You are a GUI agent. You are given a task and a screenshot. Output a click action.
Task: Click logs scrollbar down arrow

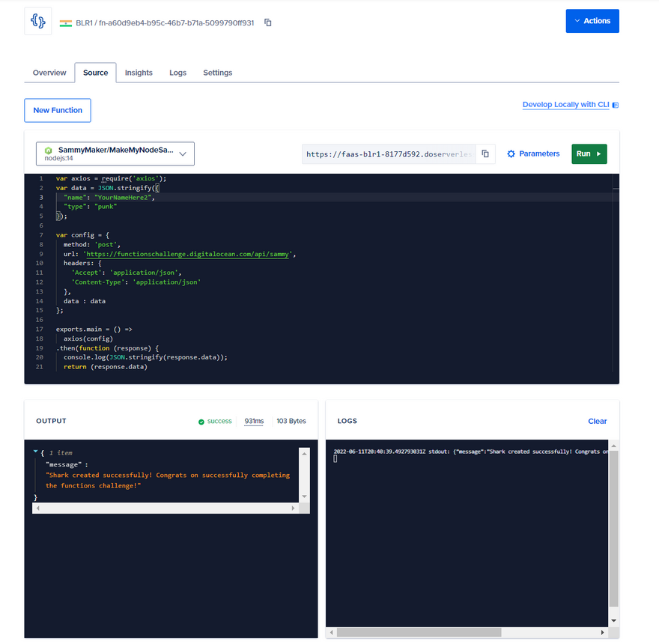pyautogui.click(x=613, y=621)
